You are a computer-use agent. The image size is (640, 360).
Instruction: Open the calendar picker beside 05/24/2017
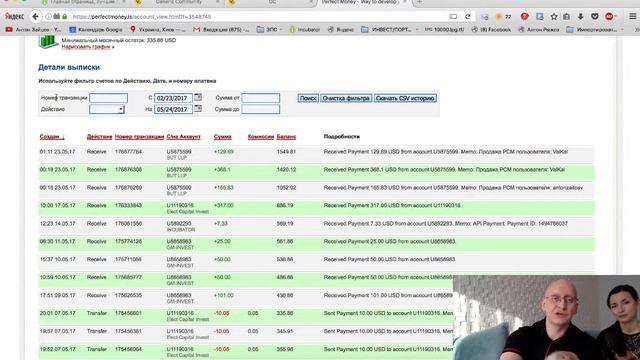[198, 109]
